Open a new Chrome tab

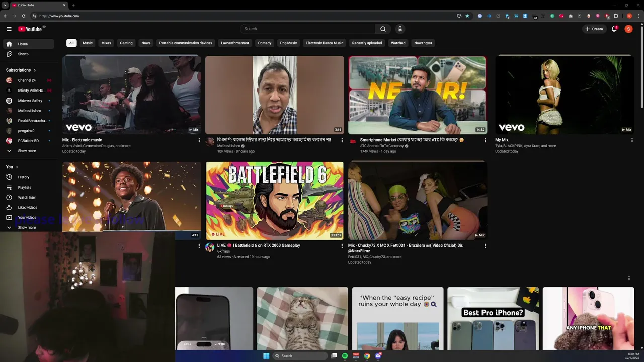(73, 5)
